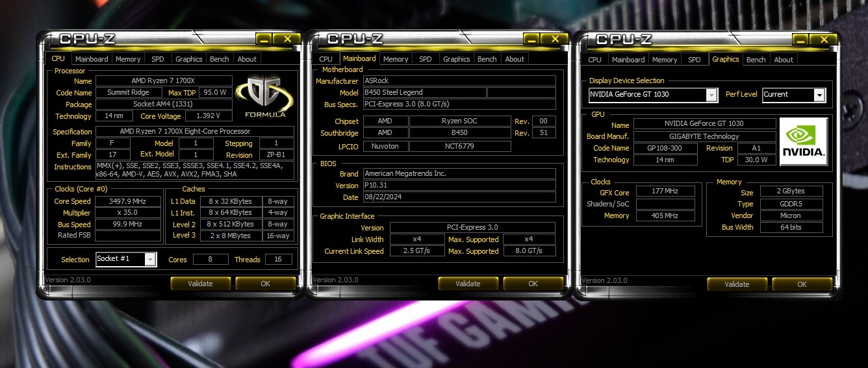Click the P10.31 BIOS version value
The height and width of the screenshot is (368, 868).
pyautogui.click(x=459, y=186)
